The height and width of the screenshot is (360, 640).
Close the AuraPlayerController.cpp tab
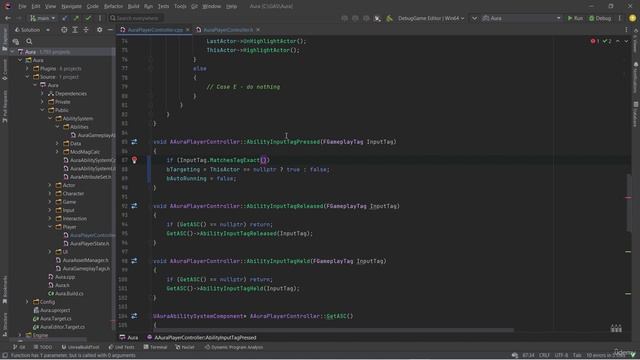(x=188, y=30)
